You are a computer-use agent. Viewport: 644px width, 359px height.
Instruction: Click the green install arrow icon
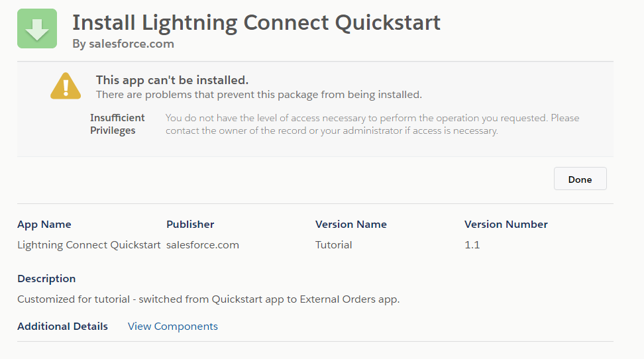37,28
